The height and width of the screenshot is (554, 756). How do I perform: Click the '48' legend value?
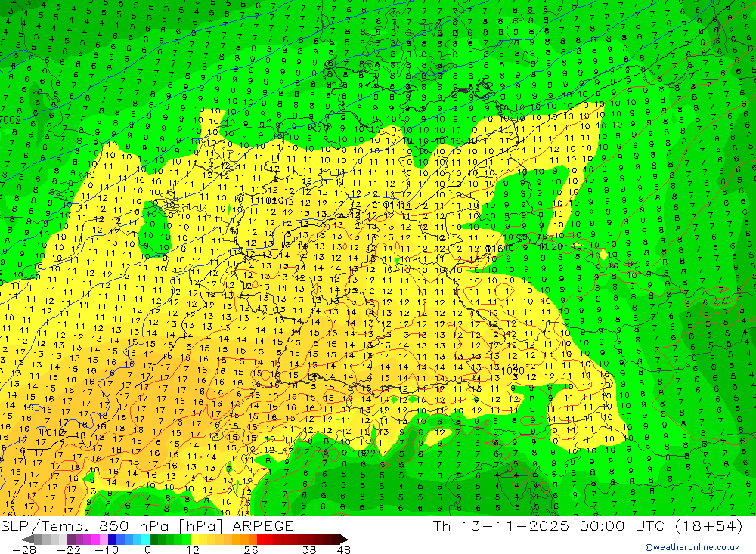pos(344,550)
